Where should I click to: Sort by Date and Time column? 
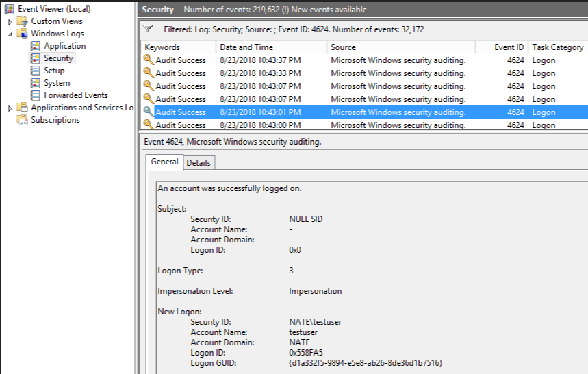(246, 47)
